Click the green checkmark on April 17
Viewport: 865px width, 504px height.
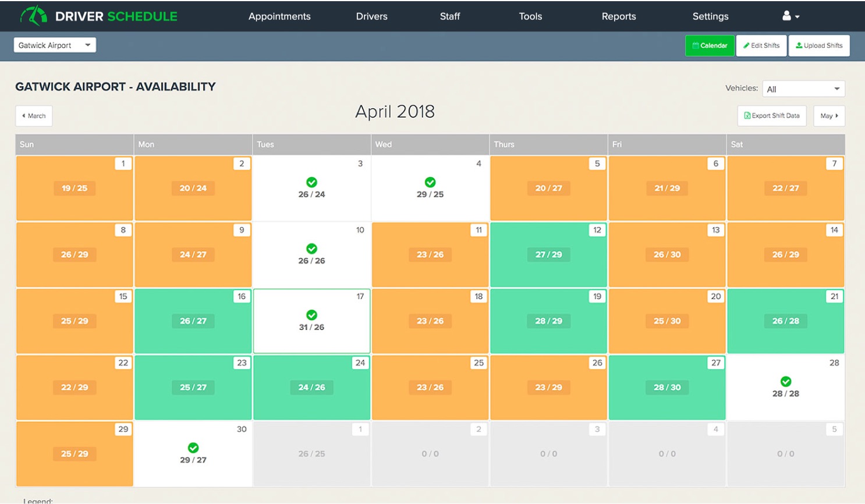(311, 315)
